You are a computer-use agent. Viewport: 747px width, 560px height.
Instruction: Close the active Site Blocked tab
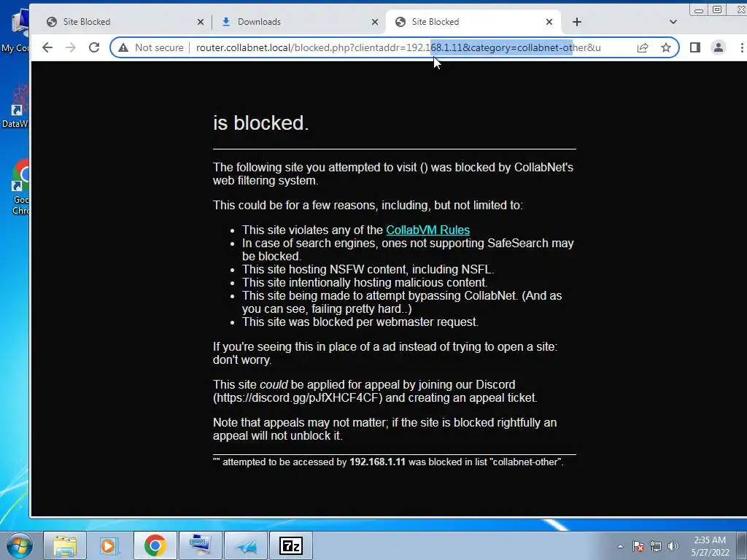(549, 22)
